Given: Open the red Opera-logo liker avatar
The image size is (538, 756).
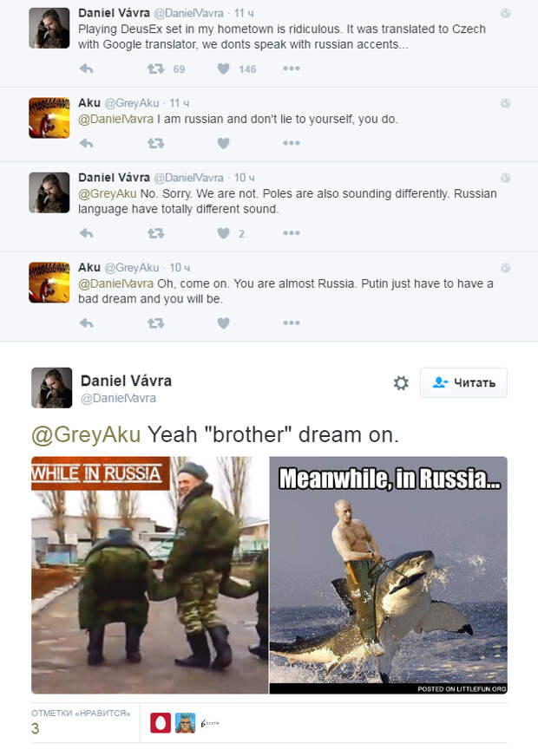Looking at the screenshot, I should 161,723.
